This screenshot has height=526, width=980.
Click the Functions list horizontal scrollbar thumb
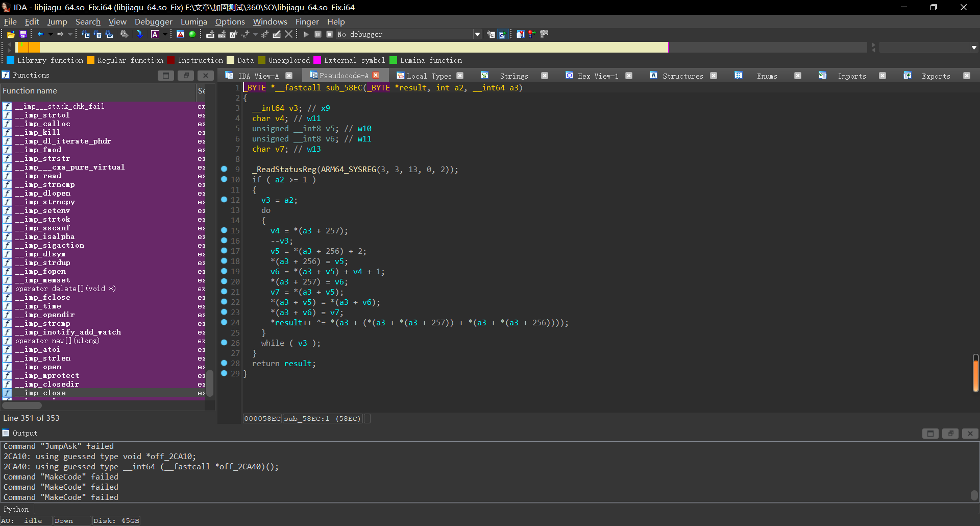[x=22, y=405]
